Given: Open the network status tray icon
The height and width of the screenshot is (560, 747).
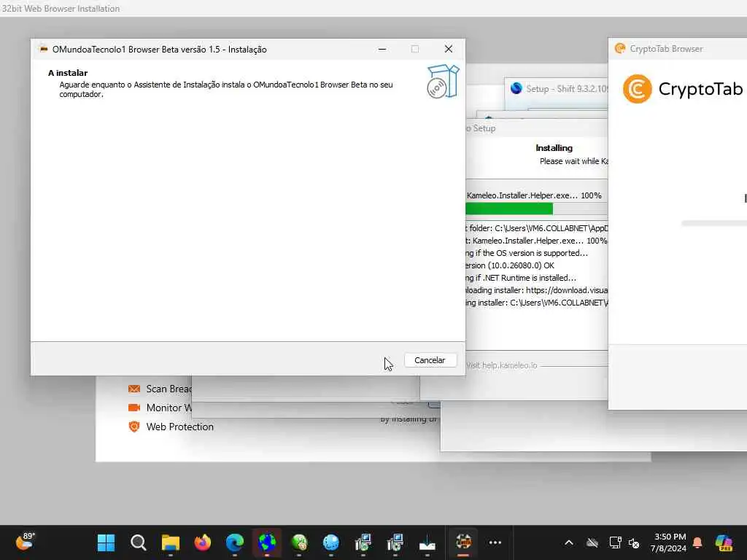Looking at the screenshot, I should click(615, 542).
